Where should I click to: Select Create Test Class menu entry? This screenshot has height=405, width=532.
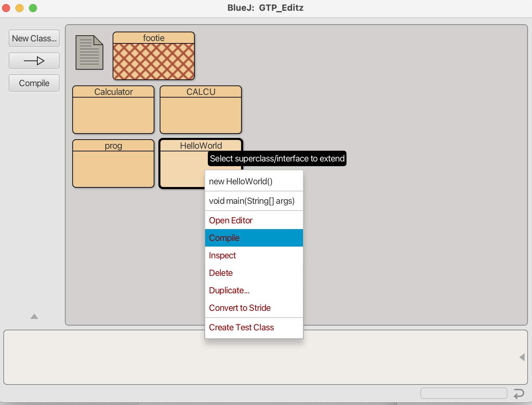click(x=254, y=327)
